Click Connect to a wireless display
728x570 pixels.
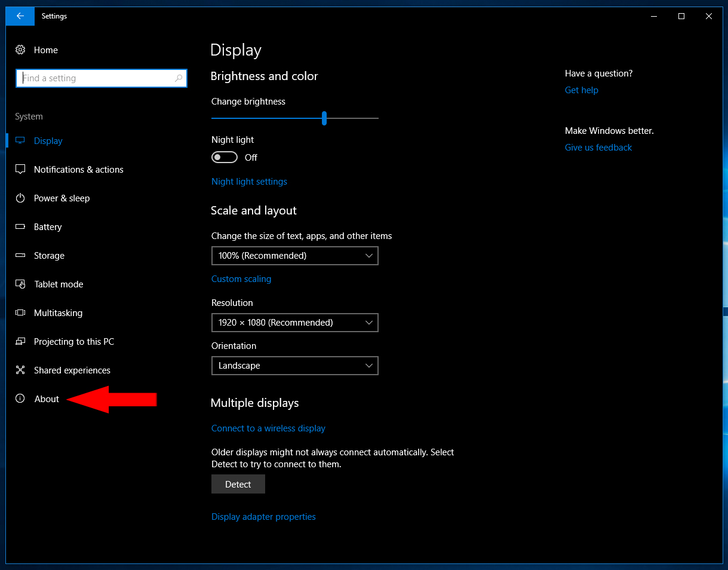tap(268, 428)
